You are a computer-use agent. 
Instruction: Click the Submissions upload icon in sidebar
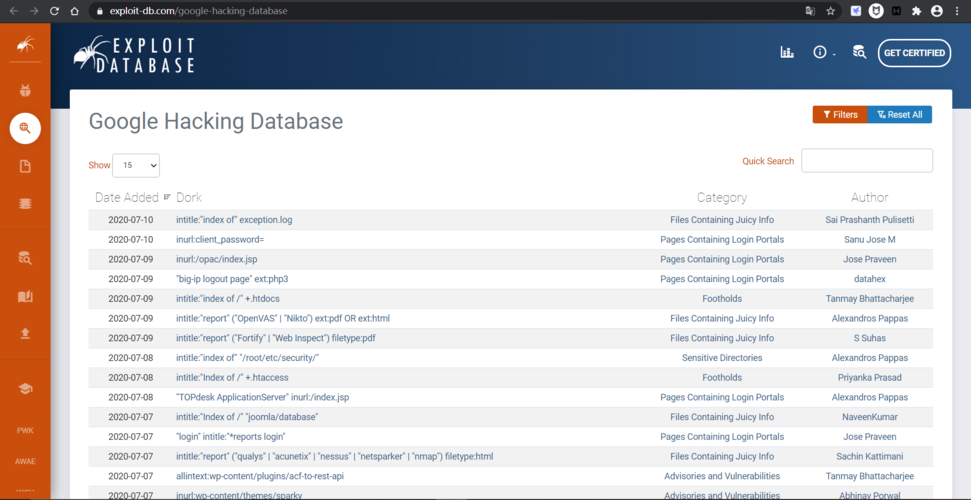(x=25, y=333)
